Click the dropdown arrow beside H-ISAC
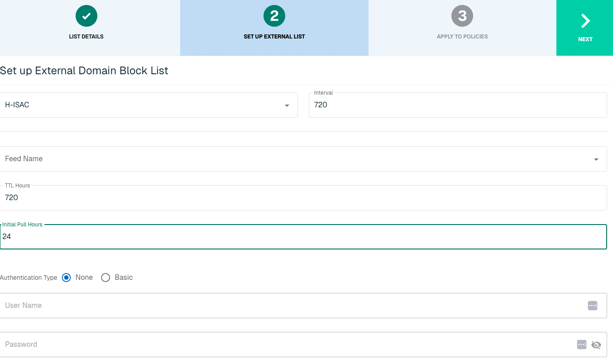 (287, 105)
